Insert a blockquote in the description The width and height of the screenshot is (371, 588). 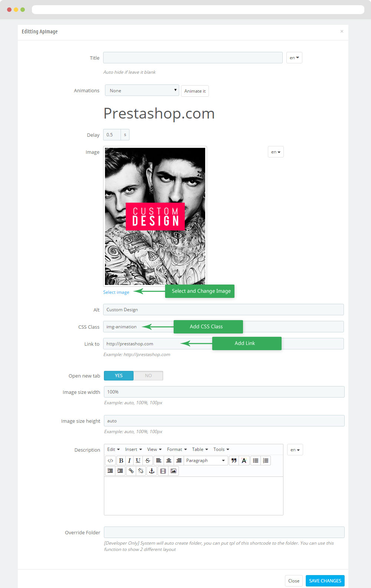[x=234, y=461]
